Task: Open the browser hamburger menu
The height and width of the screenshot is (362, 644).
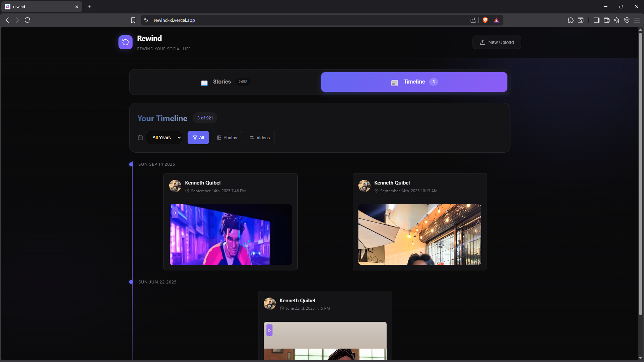Action: [637, 20]
